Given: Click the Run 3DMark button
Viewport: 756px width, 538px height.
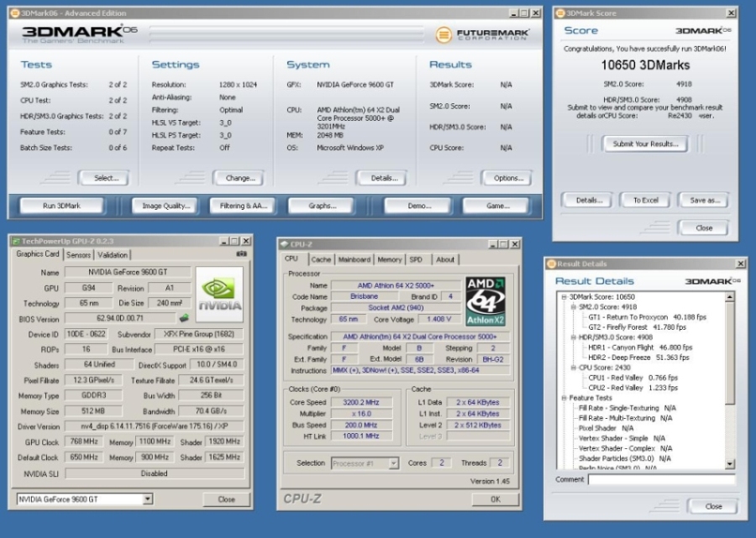Looking at the screenshot, I should [x=61, y=206].
